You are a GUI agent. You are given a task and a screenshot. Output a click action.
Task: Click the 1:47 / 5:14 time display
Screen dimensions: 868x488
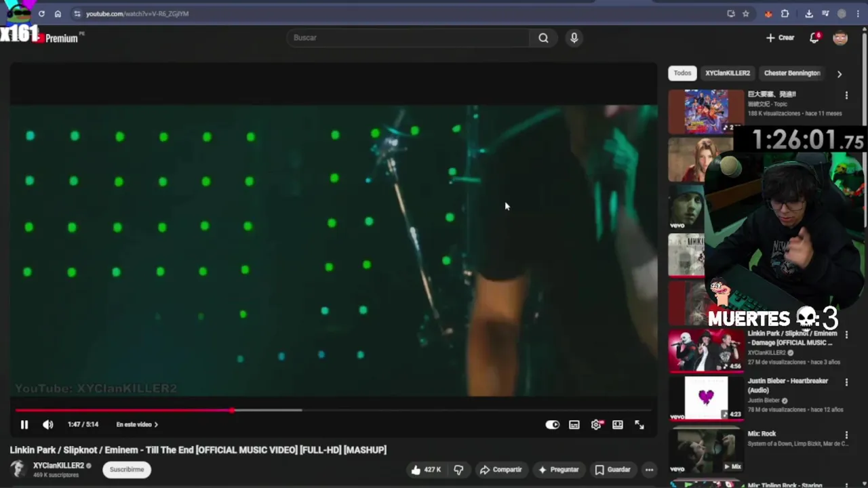[83, 425]
